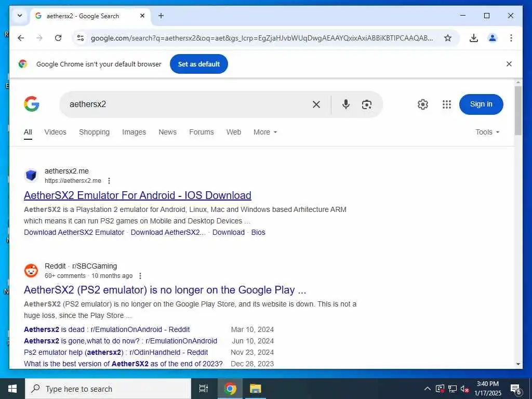Image resolution: width=532 pixels, height=399 pixels.
Task: Open 'Ps2 emulator help' OdinHandheld link
Action: pyautogui.click(x=116, y=353)
